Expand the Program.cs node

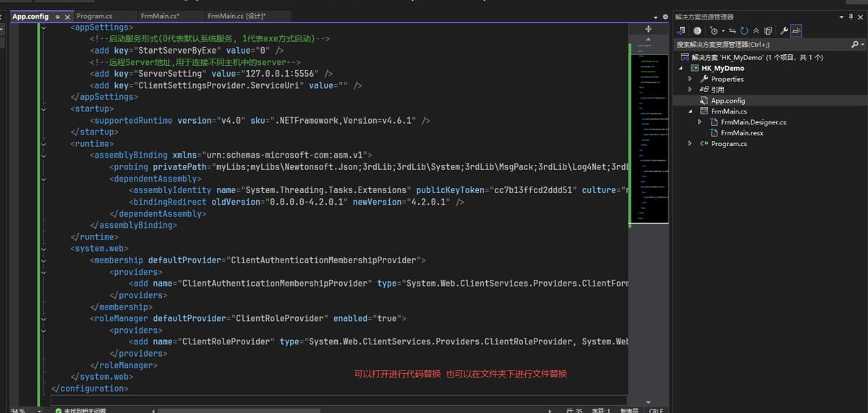coord(690,144)
